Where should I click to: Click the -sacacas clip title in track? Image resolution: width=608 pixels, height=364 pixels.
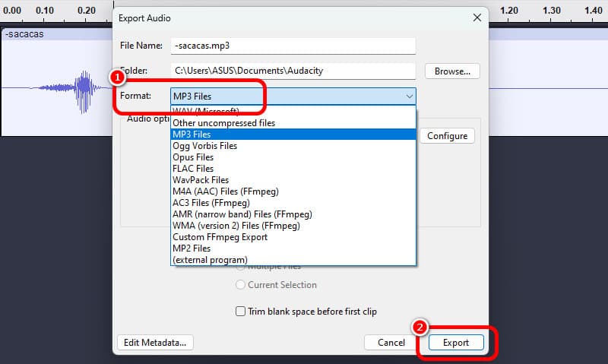(24, 34)
